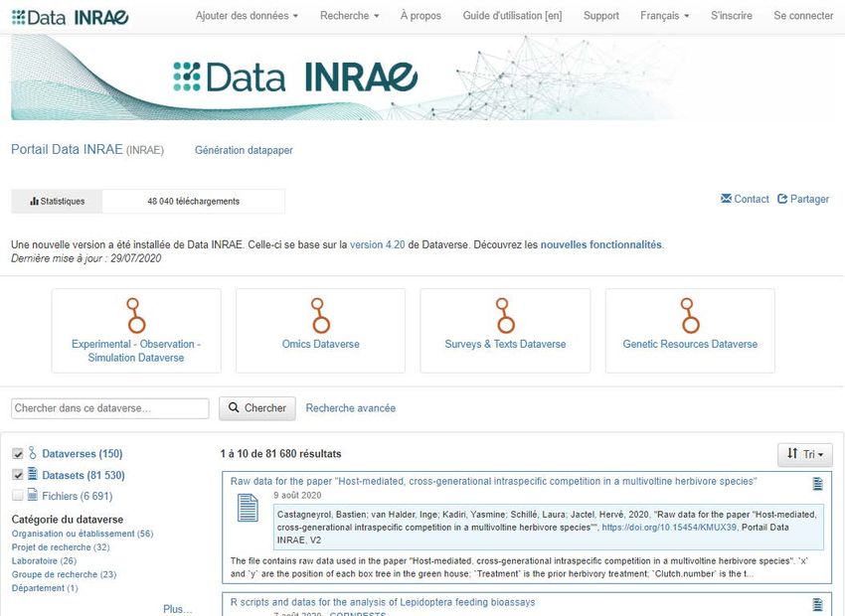
Task: Open the Tri sort dropdown
Action: [x=805, y=454]
